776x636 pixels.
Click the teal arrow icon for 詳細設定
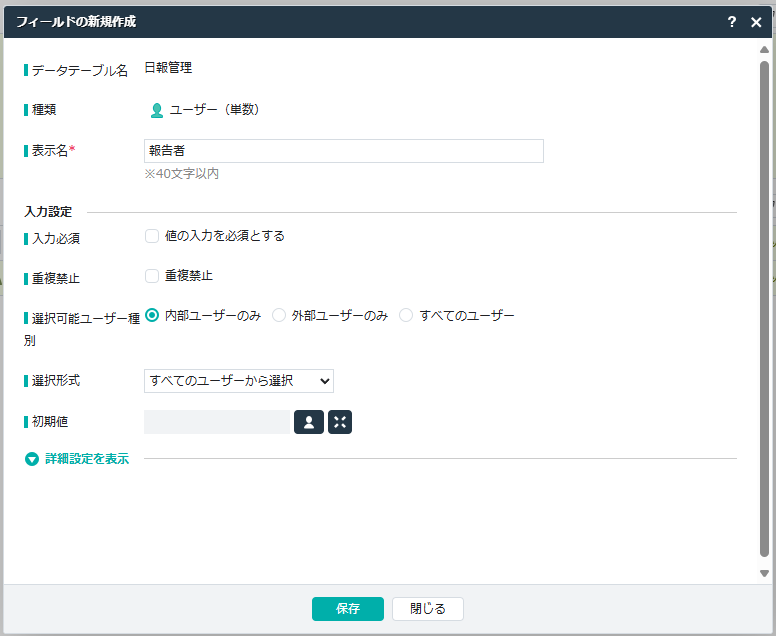(x=32, y=460)
